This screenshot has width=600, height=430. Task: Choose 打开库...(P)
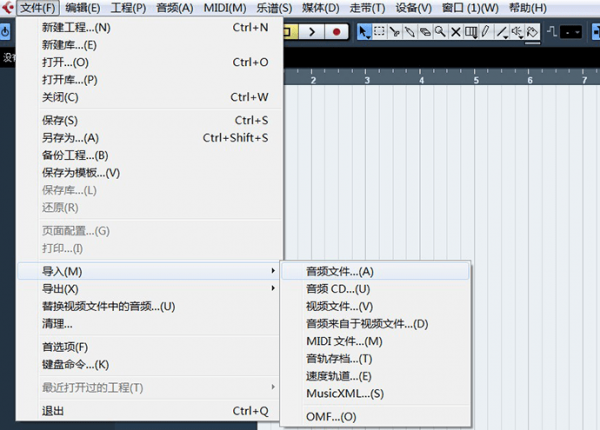[150, 80]
